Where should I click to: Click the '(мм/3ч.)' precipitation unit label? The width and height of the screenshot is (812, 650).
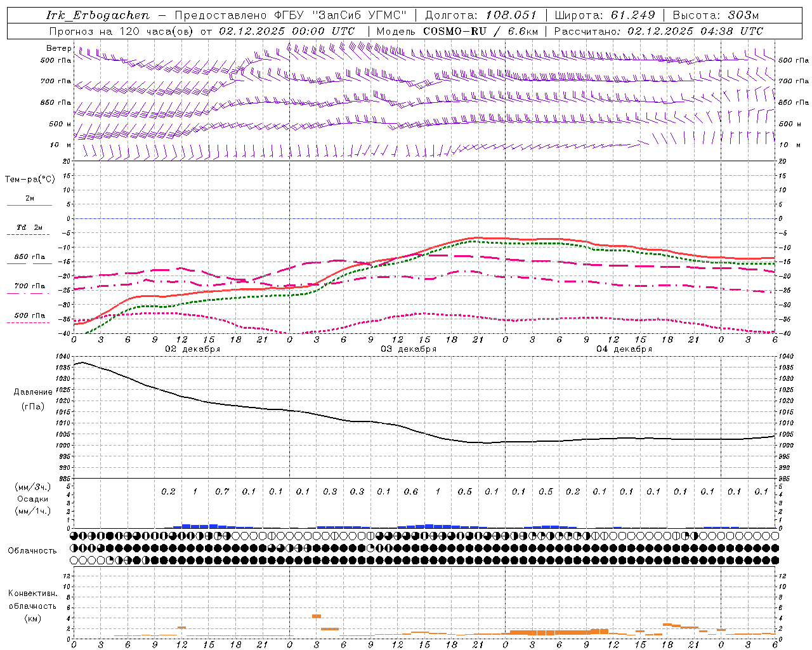click(x=32, y=487)
